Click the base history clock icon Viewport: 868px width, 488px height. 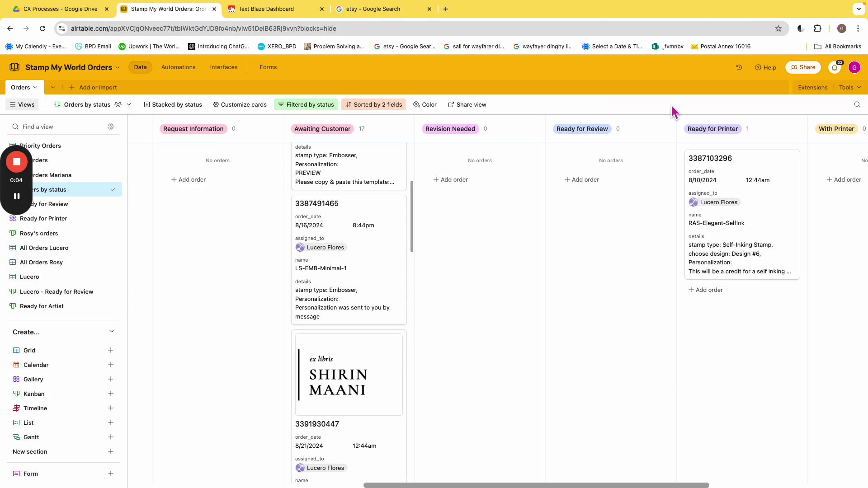739,67
